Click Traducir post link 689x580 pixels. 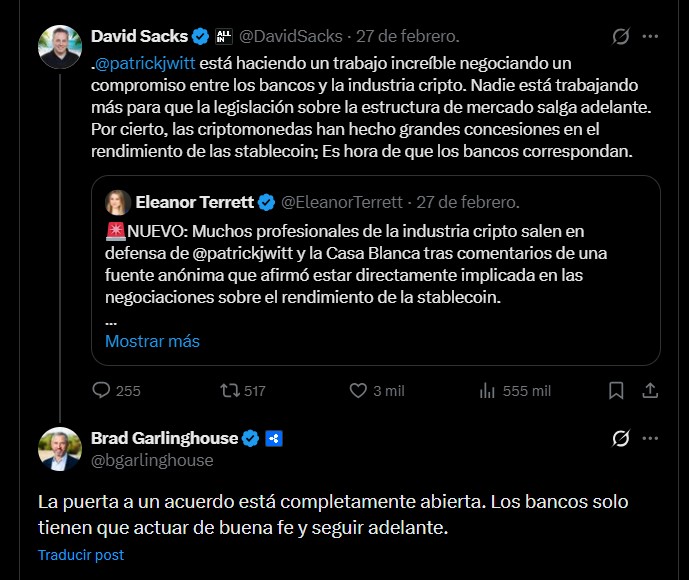click(x=81, y=555)
